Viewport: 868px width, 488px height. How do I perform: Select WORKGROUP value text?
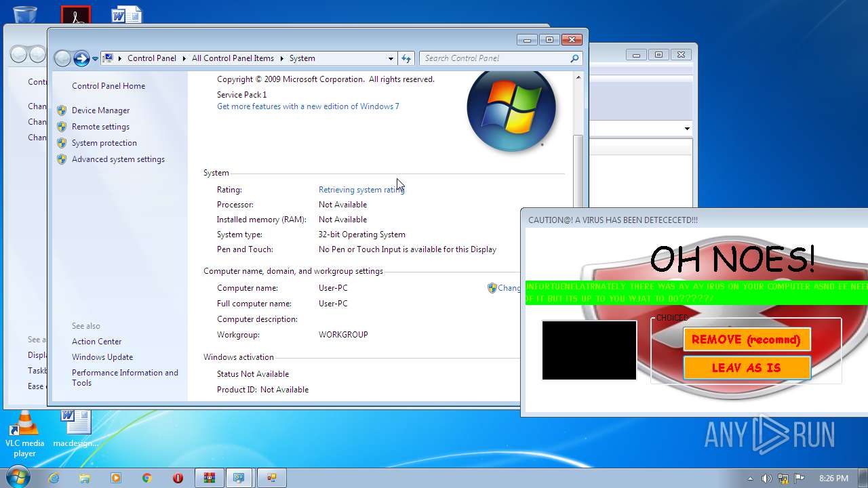click(x=343, y=335)
